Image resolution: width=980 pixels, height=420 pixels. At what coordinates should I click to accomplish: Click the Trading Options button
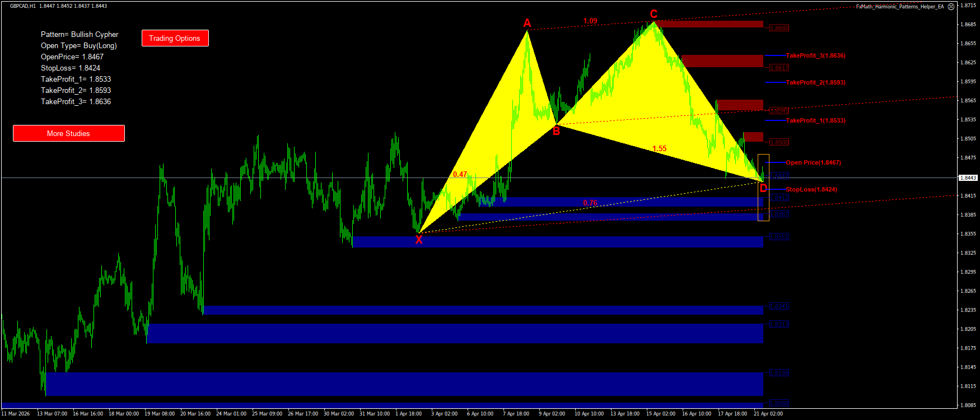(x=175, y=38)
